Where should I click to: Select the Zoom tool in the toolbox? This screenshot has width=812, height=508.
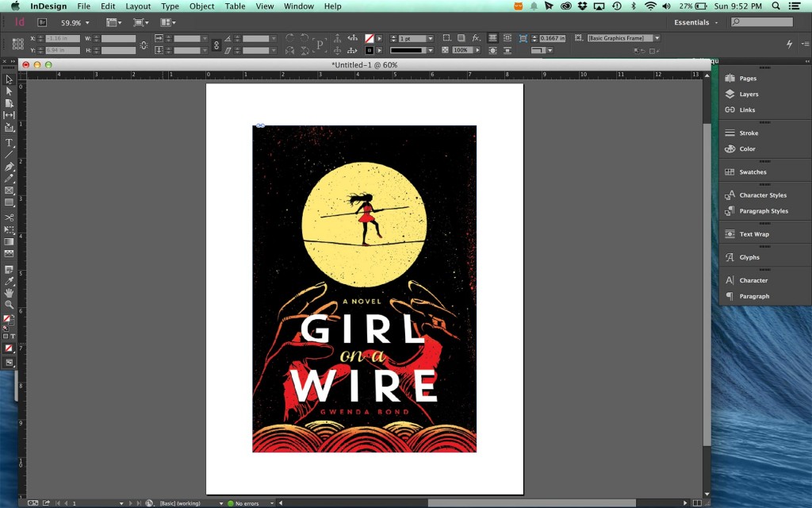(9, 306)
